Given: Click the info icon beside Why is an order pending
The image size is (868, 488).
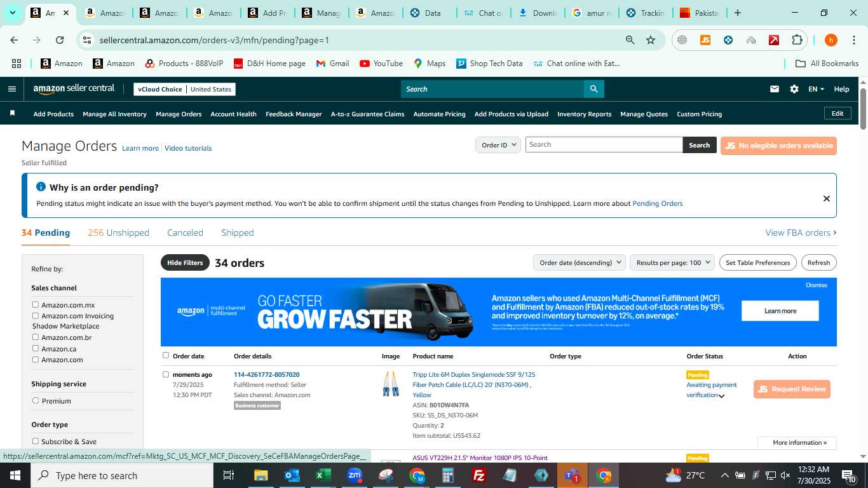Looking at the screenshot, I should [x=41, y=187].
